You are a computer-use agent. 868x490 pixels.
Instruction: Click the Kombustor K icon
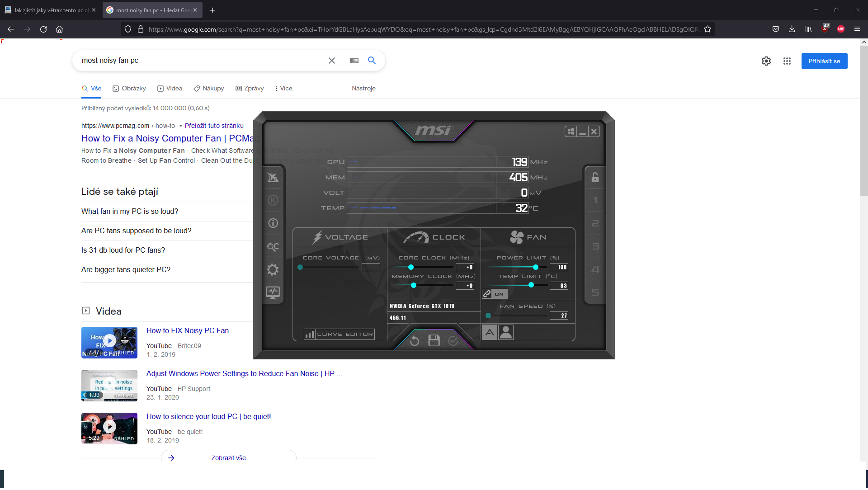[x=273, y=200]
